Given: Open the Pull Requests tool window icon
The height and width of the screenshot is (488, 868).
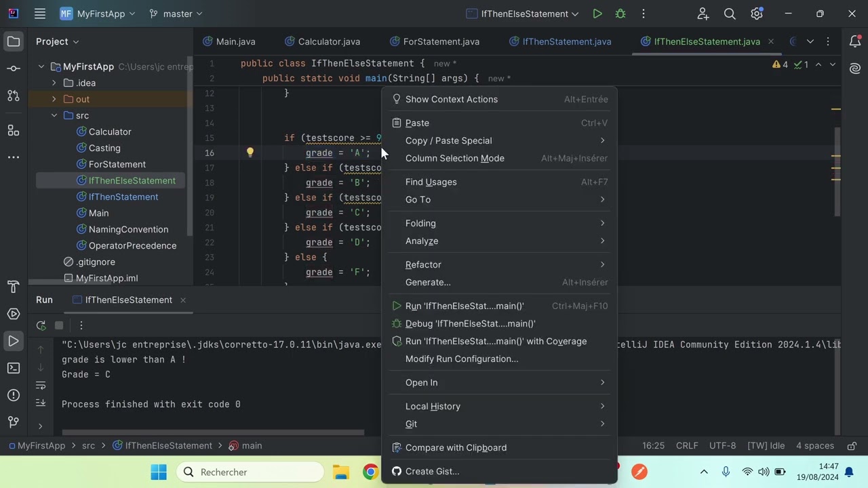Looking at the screenshot, I should tap(13, 96).
